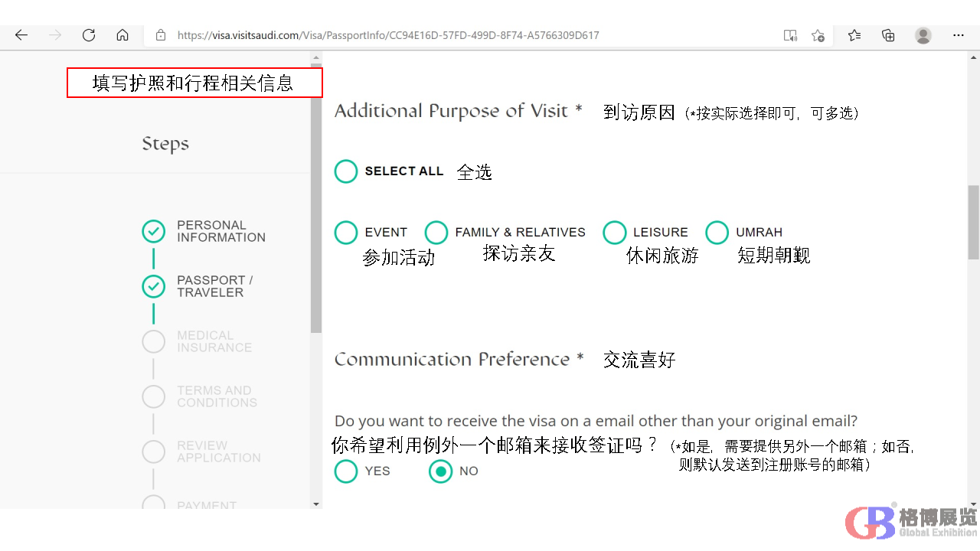The width and height of the screenshot is (980, 551).
Task: Add this page to favorites
Action: 818,35
